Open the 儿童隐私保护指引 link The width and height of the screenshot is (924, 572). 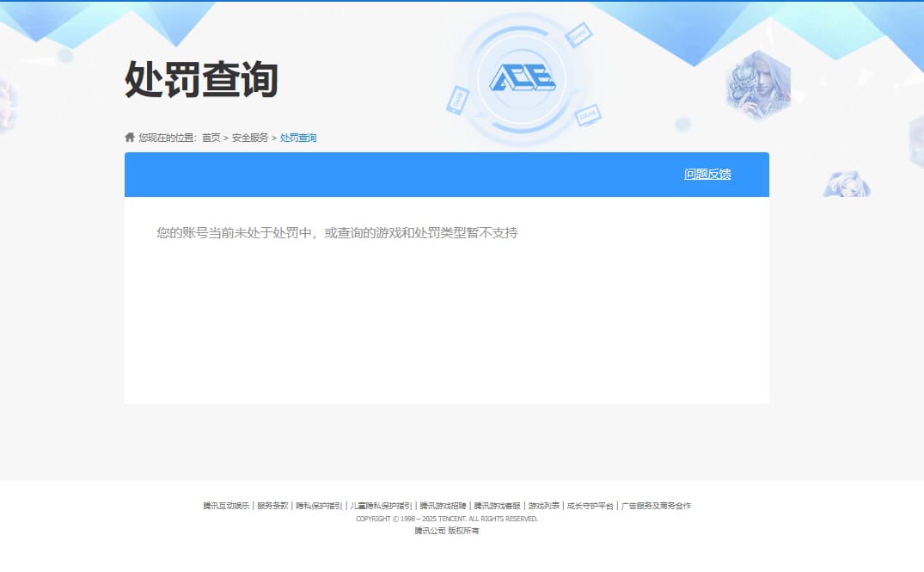click(x=381, y=506)
